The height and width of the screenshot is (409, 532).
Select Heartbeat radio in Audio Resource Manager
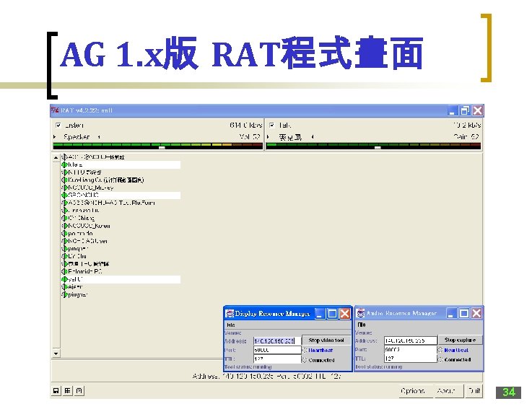pos(440,350)
